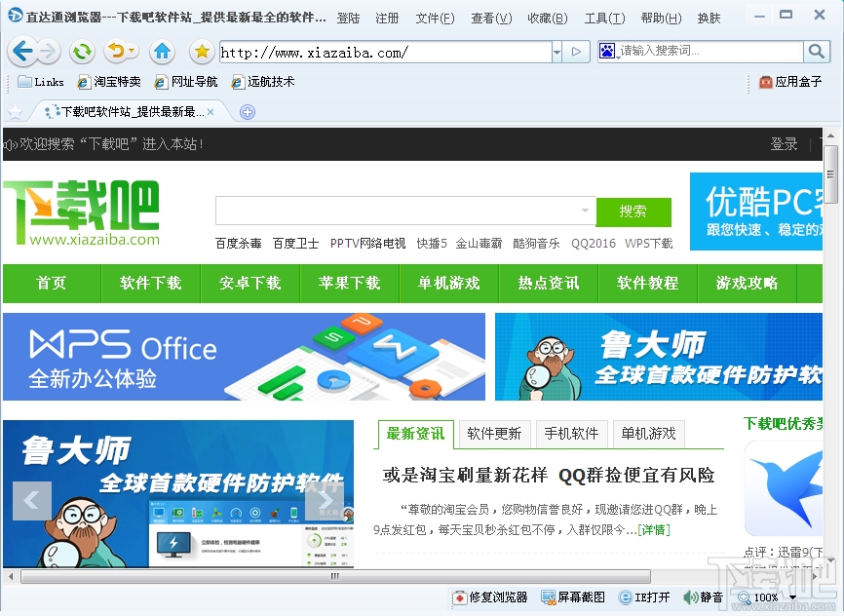Switch to the 软件更新 tab

click(494, 434)
